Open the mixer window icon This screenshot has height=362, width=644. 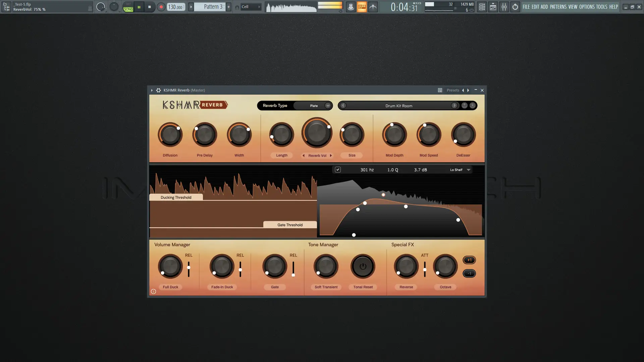click(x=504, y=7)
